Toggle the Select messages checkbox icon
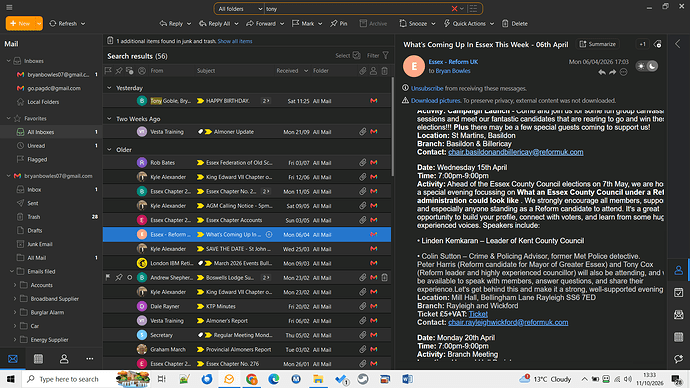This screenshot has width=690, height=388. pyautogui.click(x=356, y=55)
